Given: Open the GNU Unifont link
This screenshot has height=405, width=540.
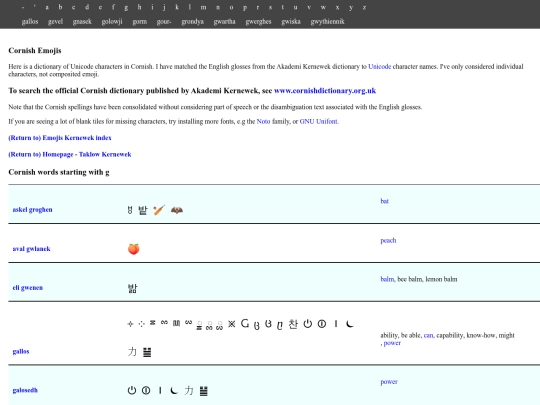Looking at the screenshot, I should pos(319,121).
